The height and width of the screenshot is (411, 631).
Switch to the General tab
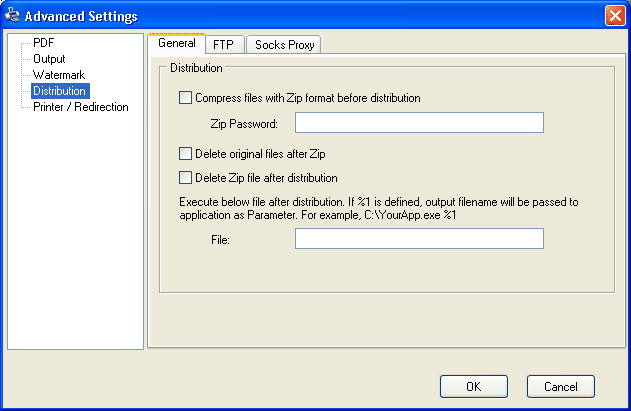pos(177,43)
